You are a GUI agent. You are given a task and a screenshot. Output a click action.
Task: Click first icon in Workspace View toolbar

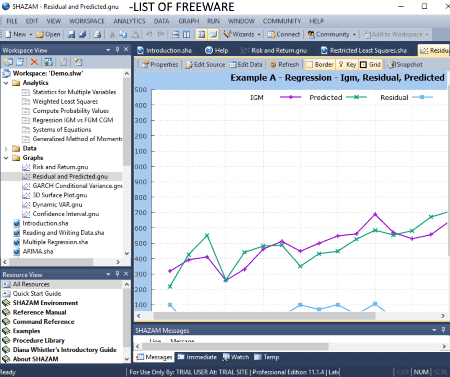(x=8, y=62)
